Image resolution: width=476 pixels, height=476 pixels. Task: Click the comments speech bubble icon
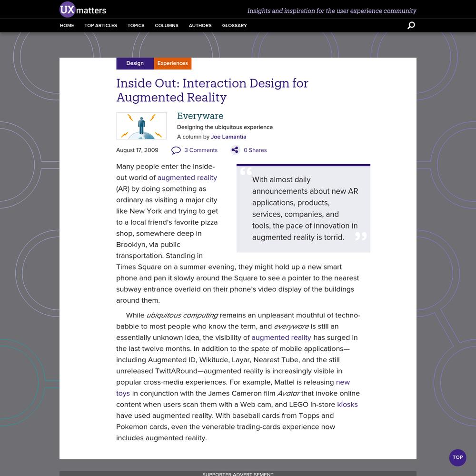pyautogui.click(x=176, y=150)
